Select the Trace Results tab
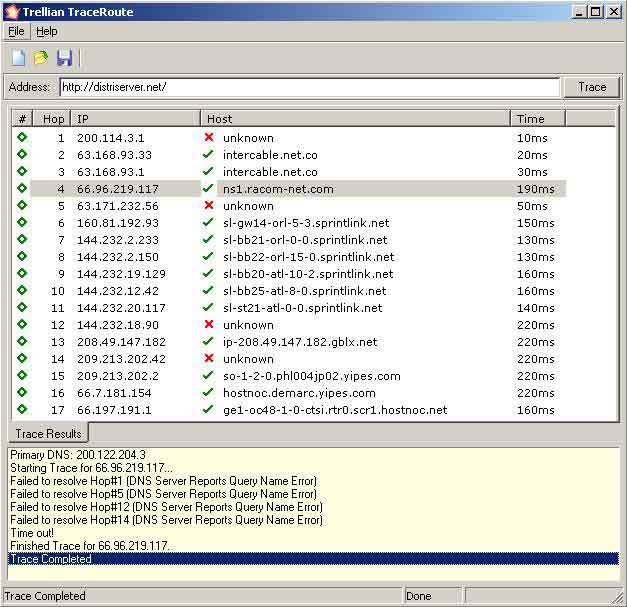This screenshot has height=607, width=627. click(x=48, y=433)
